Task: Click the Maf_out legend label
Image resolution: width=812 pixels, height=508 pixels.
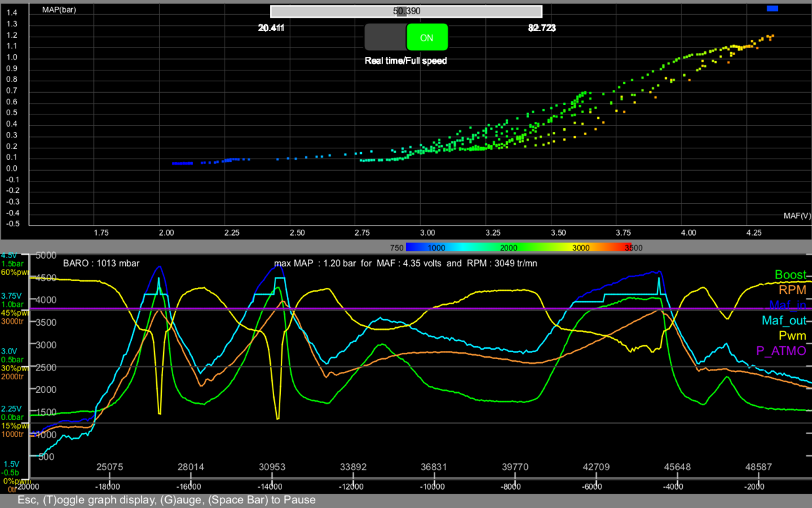Action: point(784,320)
